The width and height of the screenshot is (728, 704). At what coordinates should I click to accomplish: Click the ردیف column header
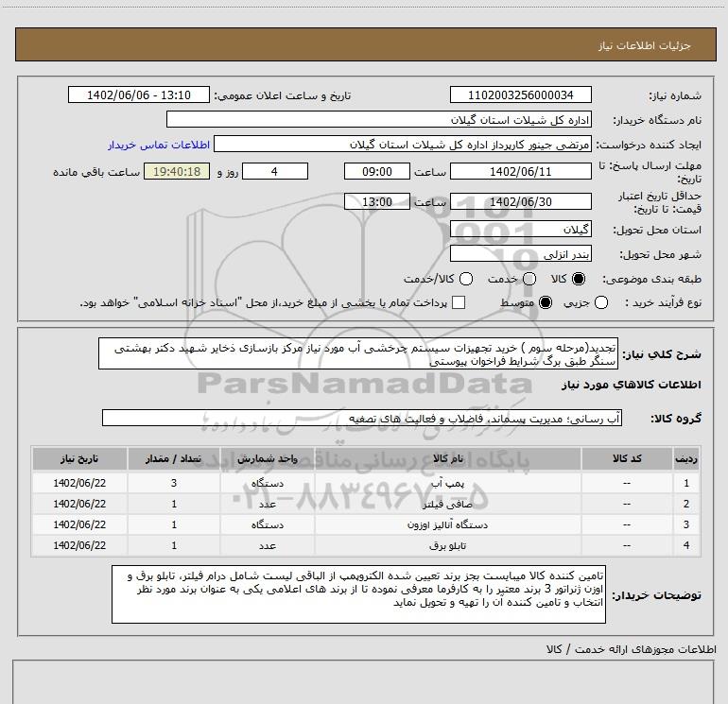tap(686, 458)
